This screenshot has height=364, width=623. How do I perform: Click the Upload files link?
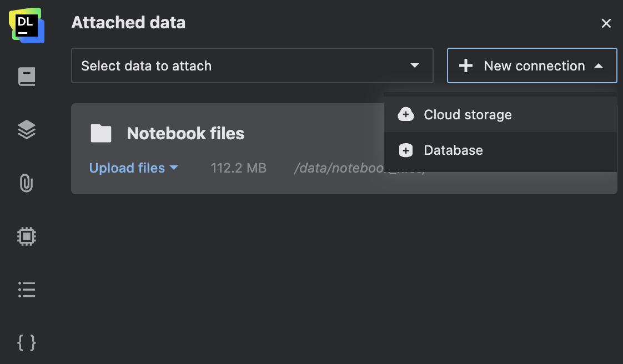pyautogui.click(x=128, y=168)
